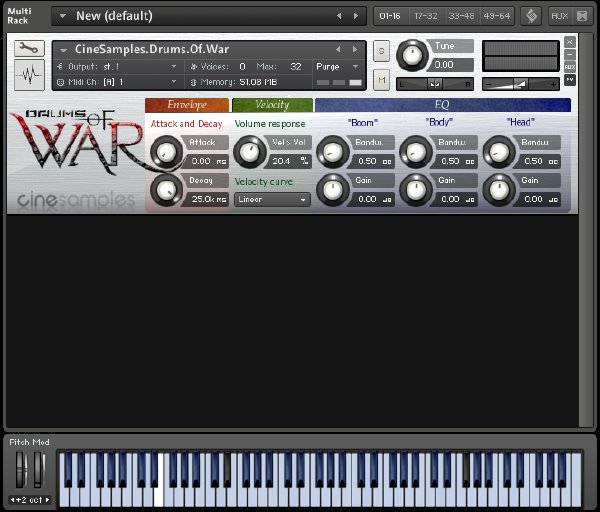Minimize instrument view with minus button
The width and height of the screenshot is (600, 512).
pyautogui.click(x=570, y=54)
